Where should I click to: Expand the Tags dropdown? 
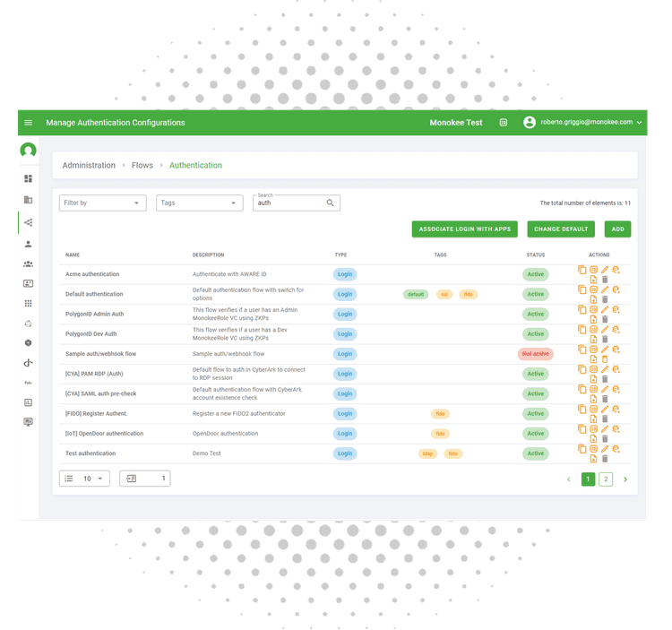click(x=199, y=203)
